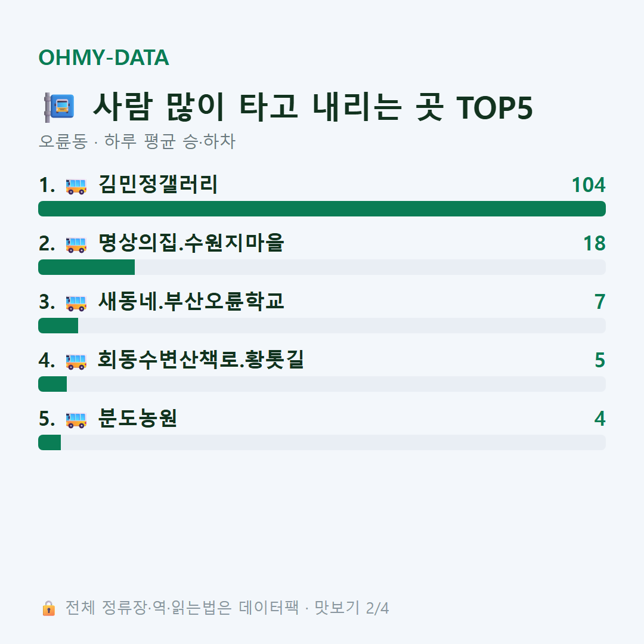Select the 김민정갤러리 stop name

click(158, 184)
